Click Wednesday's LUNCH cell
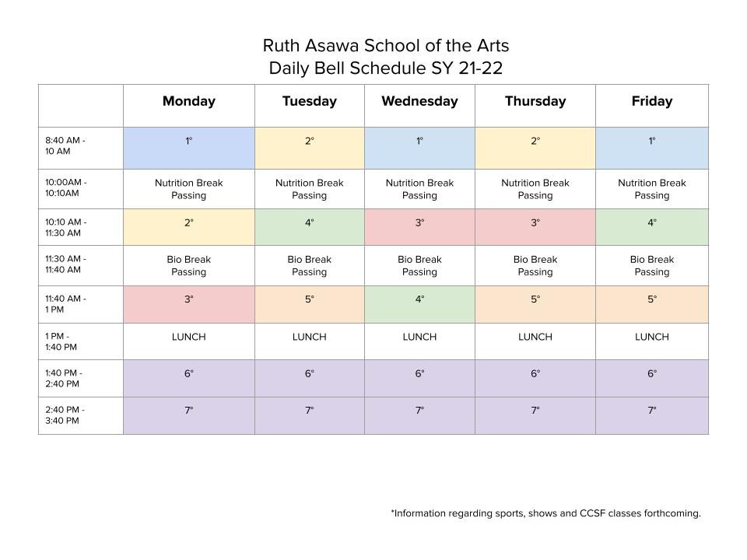Screen dimensions: 747x560 point(419,341)
